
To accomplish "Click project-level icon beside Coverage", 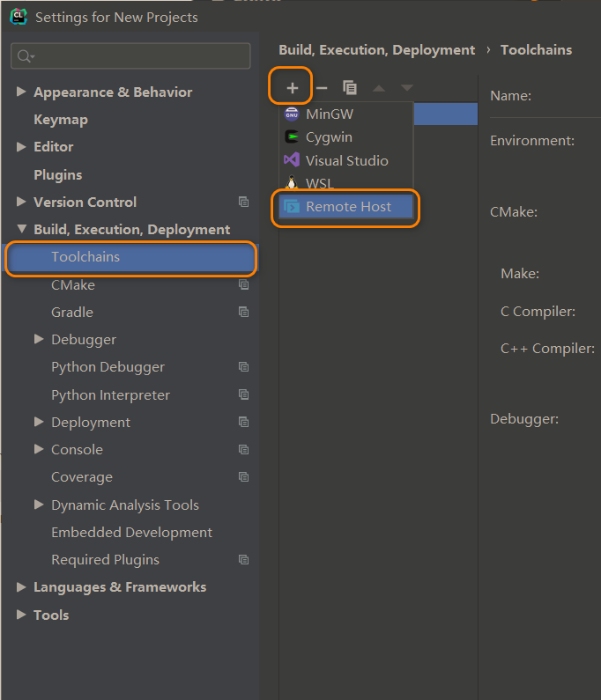I will coord(243,476).
